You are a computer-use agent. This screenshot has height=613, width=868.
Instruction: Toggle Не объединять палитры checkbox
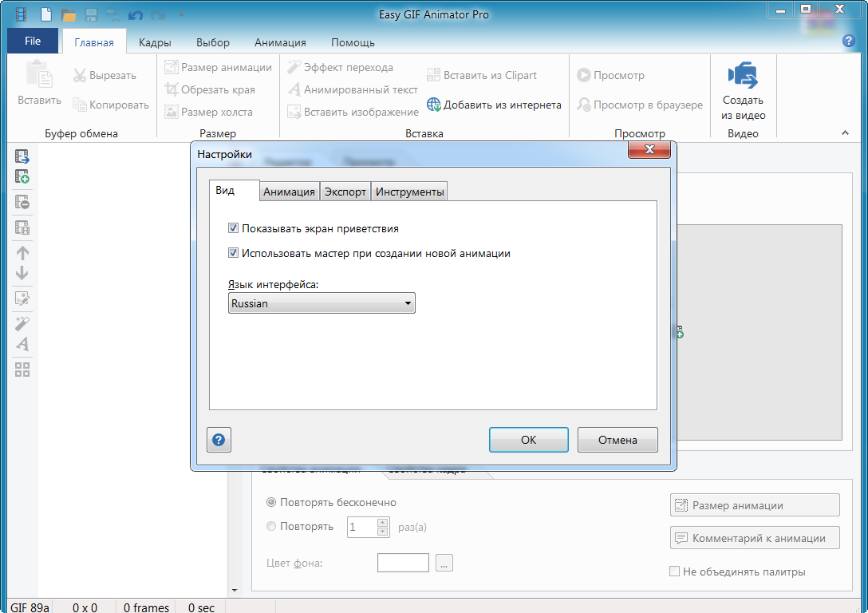coord(674,571)
